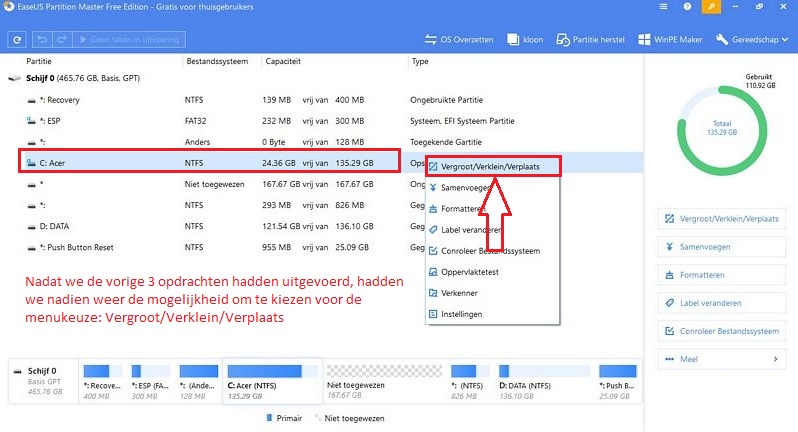Click the orange key activation icon

pyautogui.click(x=711, y=7)
